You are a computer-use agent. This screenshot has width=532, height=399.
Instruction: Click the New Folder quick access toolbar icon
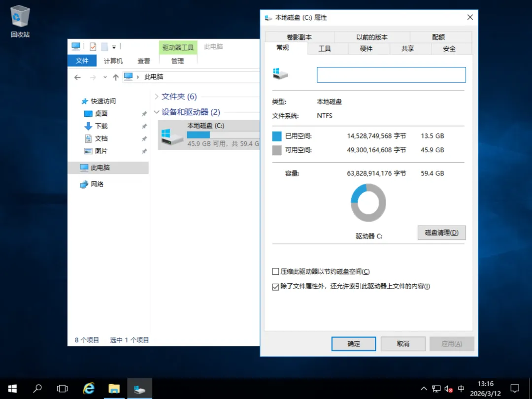click(104, 46)
